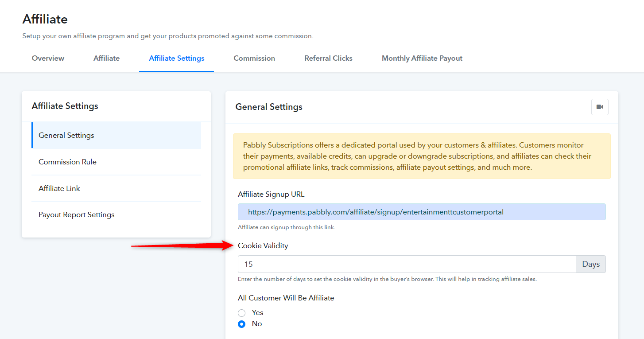644x339 pixels.
Task: Select No for All Customer Will Be Affiliate
Action: [x=242, y=324]
